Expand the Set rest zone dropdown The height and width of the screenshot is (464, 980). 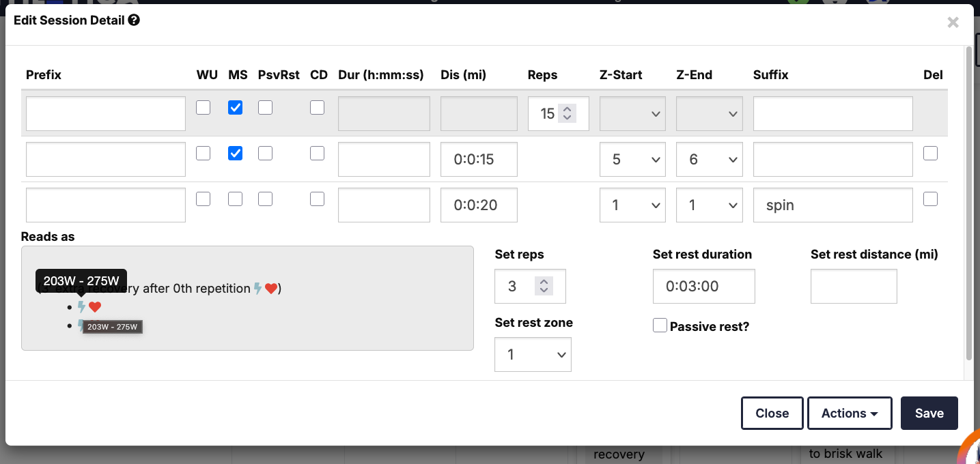pos(533,355)
